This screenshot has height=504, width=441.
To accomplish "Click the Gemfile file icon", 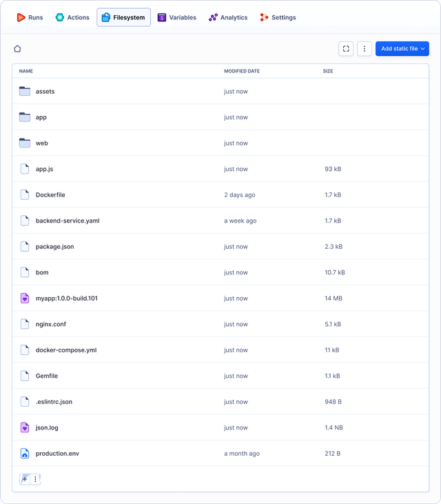I will click(x=25, y=376).
